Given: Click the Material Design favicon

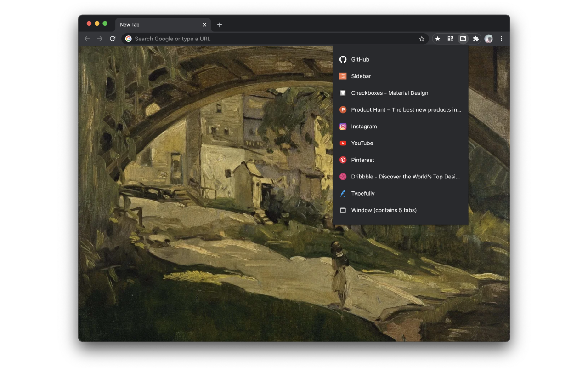Looking at the screenshot, I should pos(343,93).
